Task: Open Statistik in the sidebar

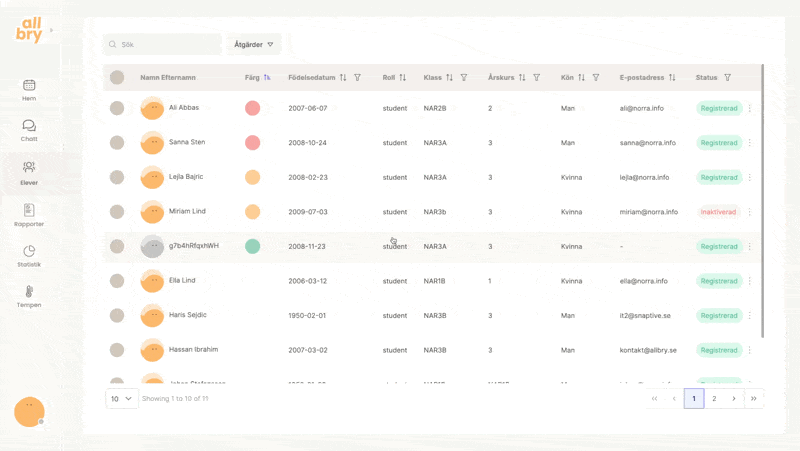Action: [x=29, y=256]
